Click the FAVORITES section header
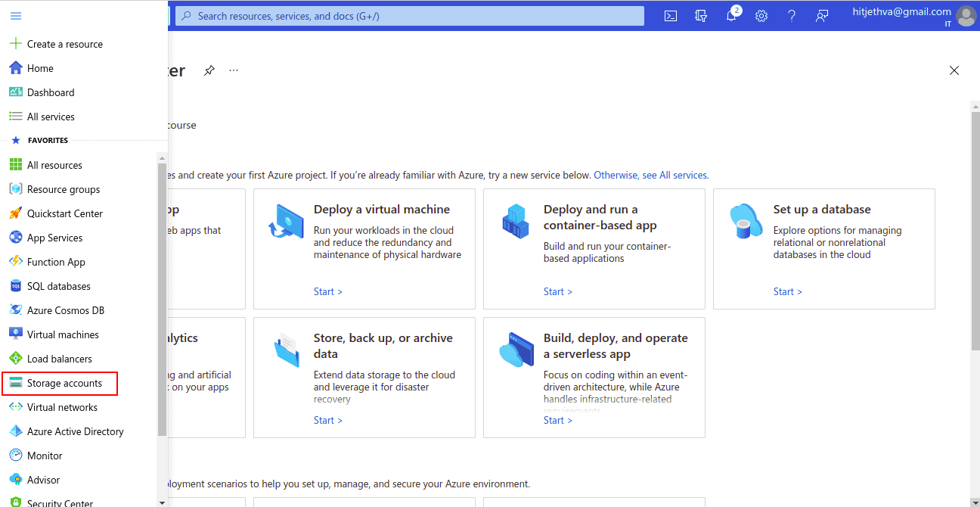This screenshot has height=507, width=980. click(x=48, y=141)
